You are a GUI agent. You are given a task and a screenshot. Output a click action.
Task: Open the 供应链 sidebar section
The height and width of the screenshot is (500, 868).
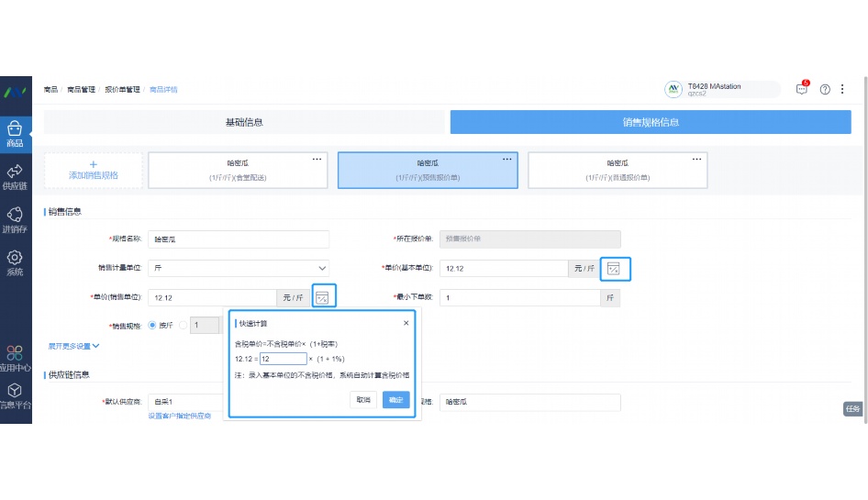15,176
